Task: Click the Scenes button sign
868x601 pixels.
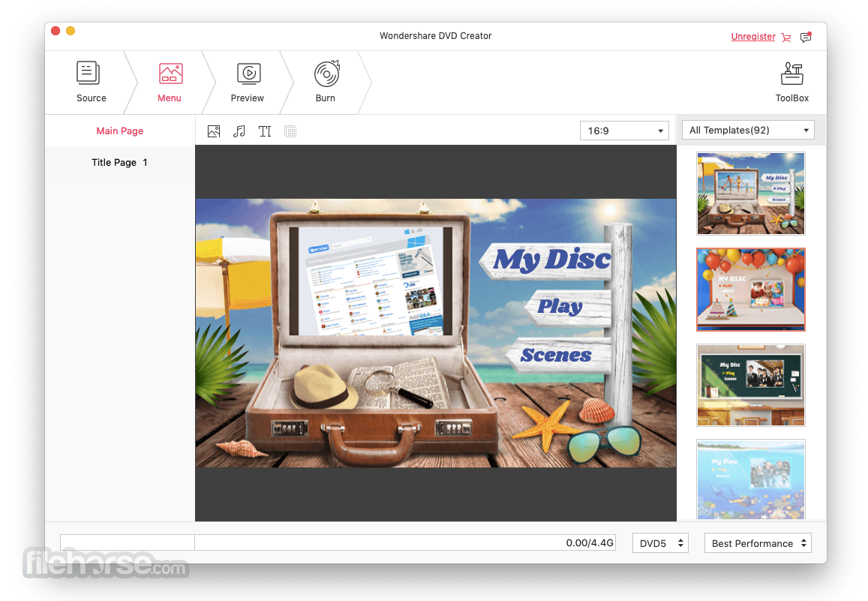Action: click(558, 355)
